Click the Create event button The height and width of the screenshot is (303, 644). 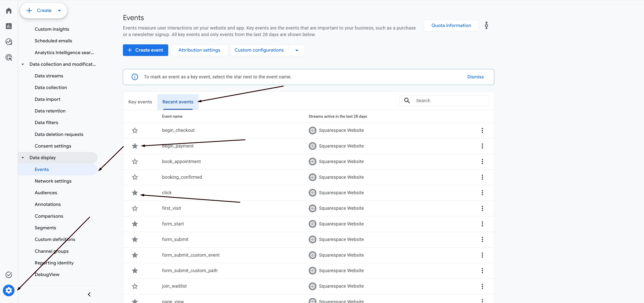point(145,50)
